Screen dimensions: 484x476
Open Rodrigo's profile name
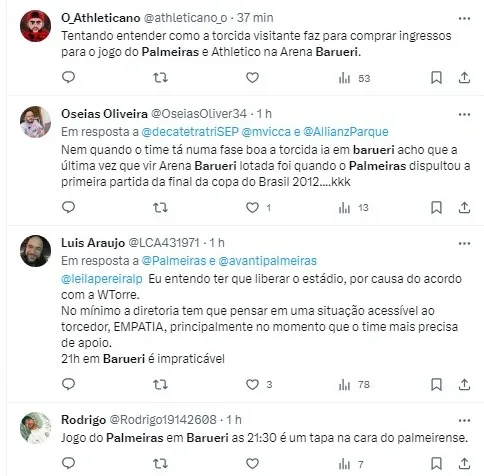click(83, 419)
